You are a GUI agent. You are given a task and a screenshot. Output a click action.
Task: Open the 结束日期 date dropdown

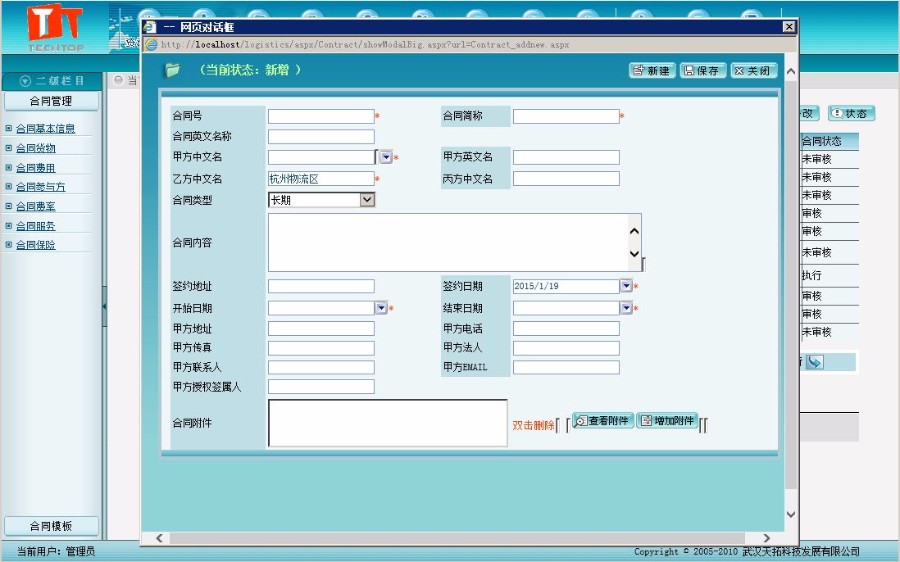pos(626,308)
